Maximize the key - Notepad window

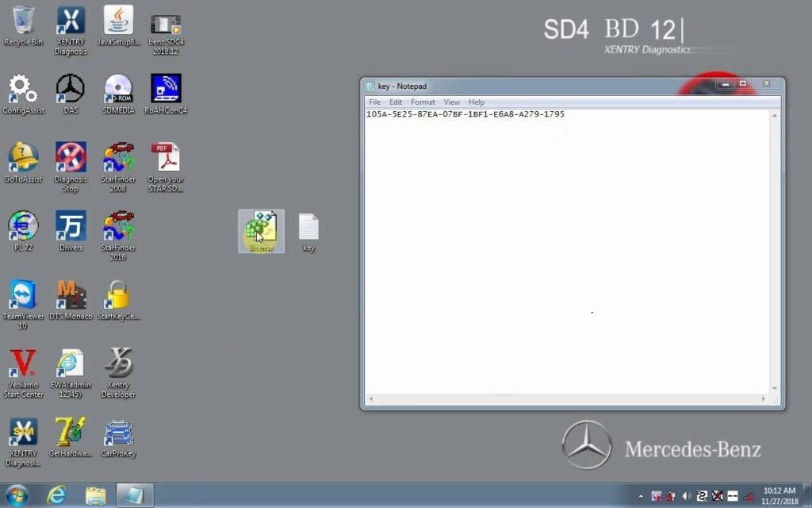[x=742, y=84]
